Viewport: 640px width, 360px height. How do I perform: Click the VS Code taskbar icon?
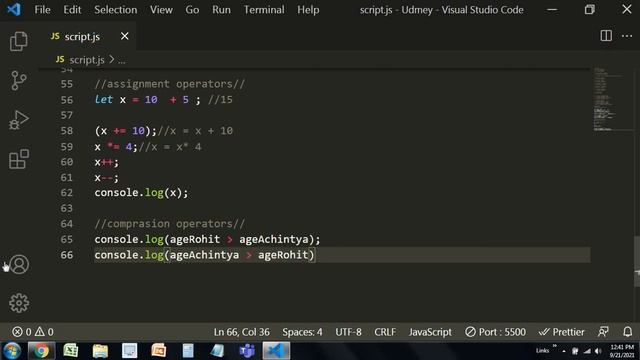tap(276, 351)
